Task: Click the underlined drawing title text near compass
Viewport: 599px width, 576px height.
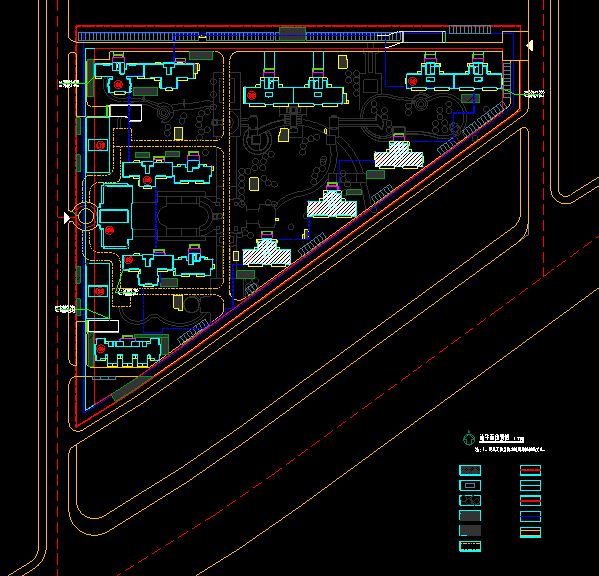Action: [501, 438]
